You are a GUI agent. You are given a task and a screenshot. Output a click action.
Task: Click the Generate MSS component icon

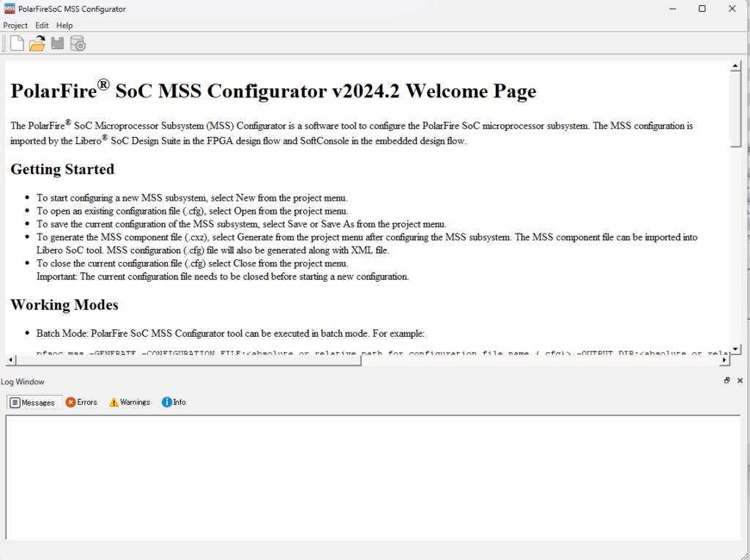(78, 44)
